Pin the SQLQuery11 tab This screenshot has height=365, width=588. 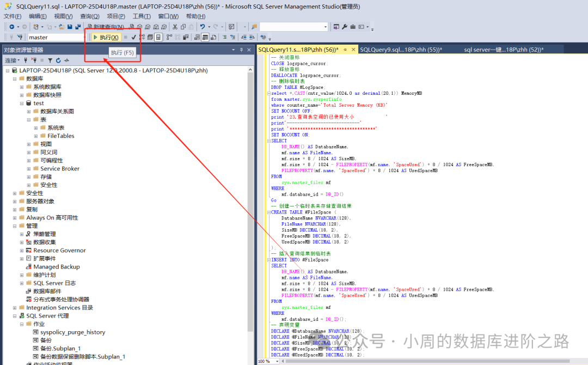click(345, 50)
